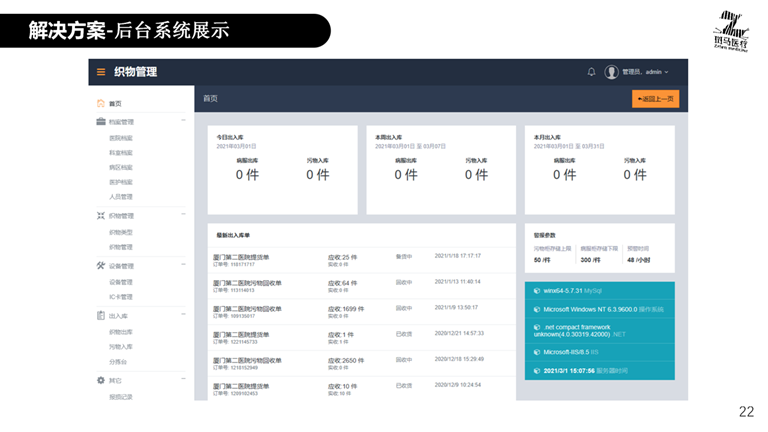
Task: Open the 管理员 admin dropdown
Action: [645, 72]
